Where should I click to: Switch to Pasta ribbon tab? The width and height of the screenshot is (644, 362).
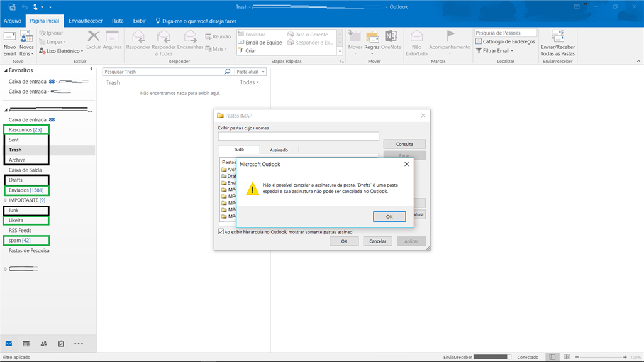click(118, 21)
